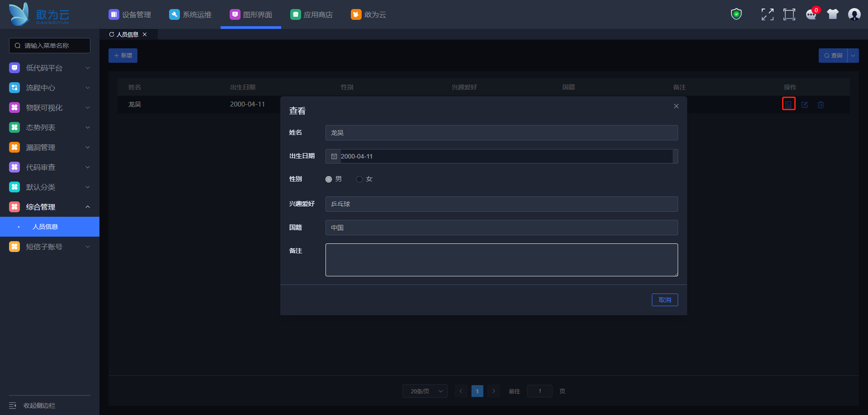
Task: Click the 国籍 field showing 中国
Action: tap(502, 228)
